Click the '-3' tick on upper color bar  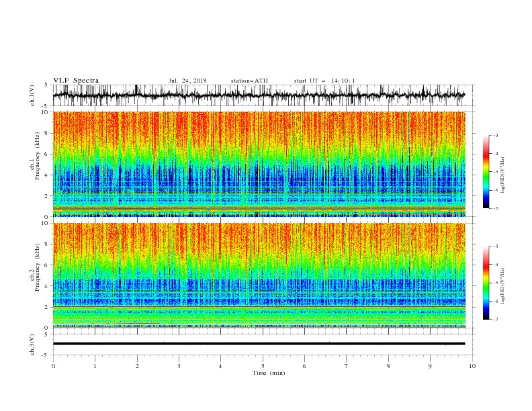495,135
